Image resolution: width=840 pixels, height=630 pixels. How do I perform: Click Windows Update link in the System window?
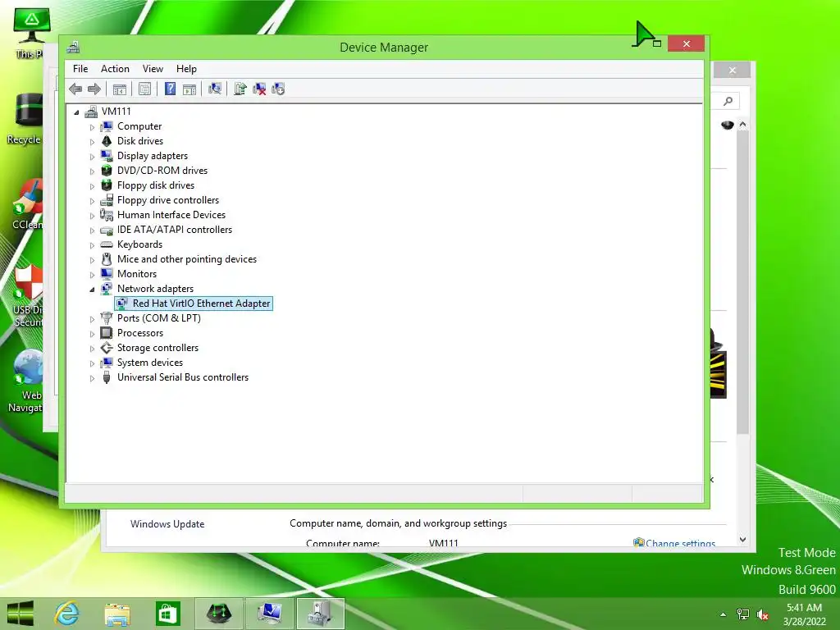click(167, 524)
